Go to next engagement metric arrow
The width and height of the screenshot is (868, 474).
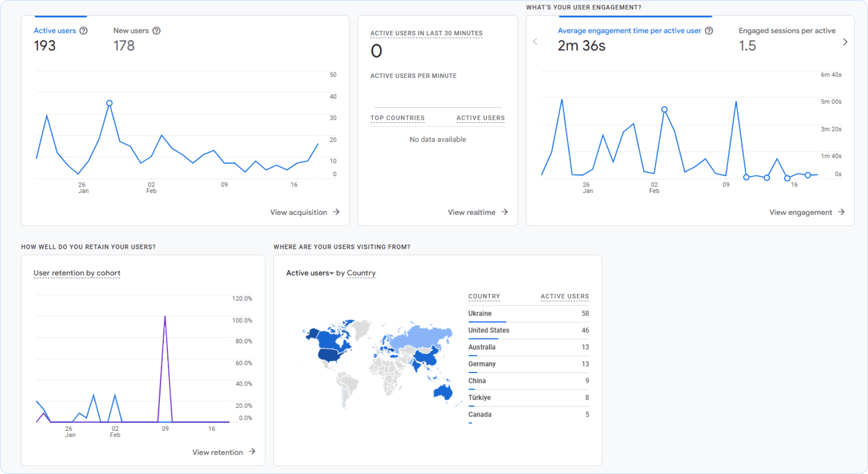pyautogui.click(x=845, y=42)
